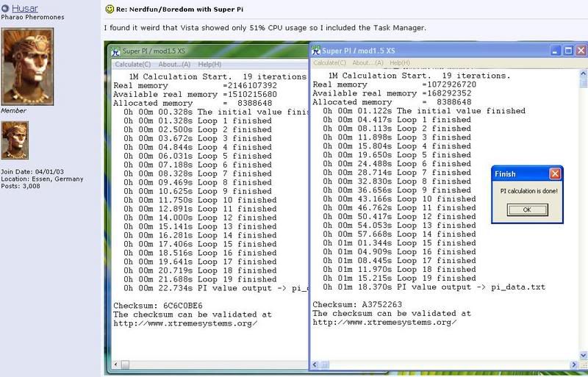Click the smiley icon in the post title
Viewport: 588px width, 377px height.
click(x=110, y=9)
